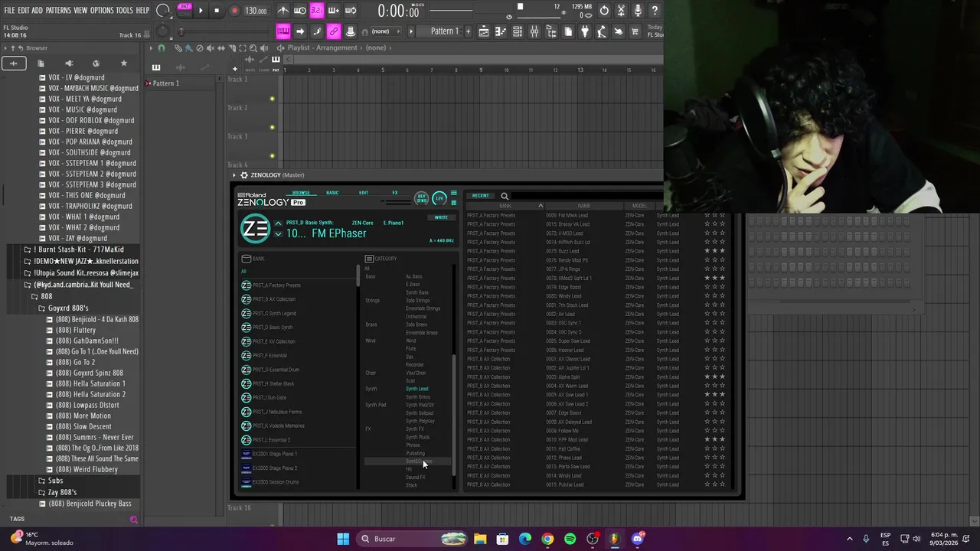Click the undo history restart icon
The height and width of the screenshot is (551, 980).
(x=604, y=11)
